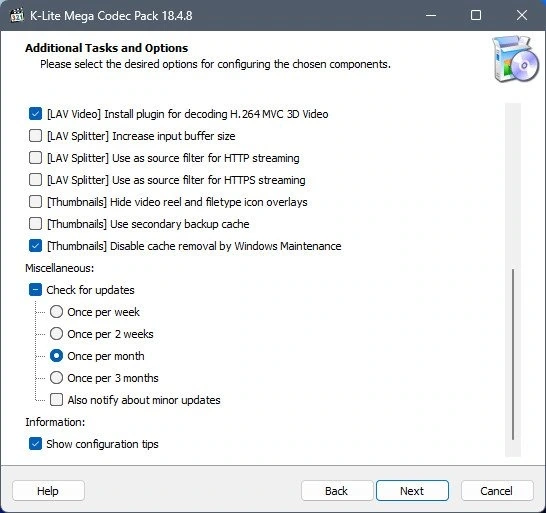The height and width of the screenshot is (513, 546).
Task: Proceed with the Next button
Action: pyautogui.click(x=412, y=491)
